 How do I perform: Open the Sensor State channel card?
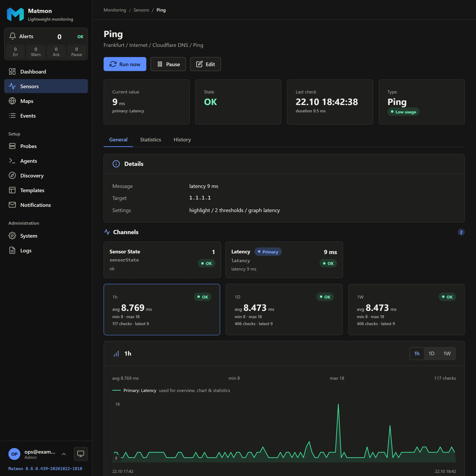tap(162, 260)
